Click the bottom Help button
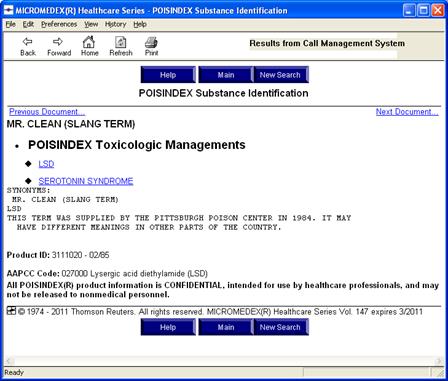 point(168,327)
